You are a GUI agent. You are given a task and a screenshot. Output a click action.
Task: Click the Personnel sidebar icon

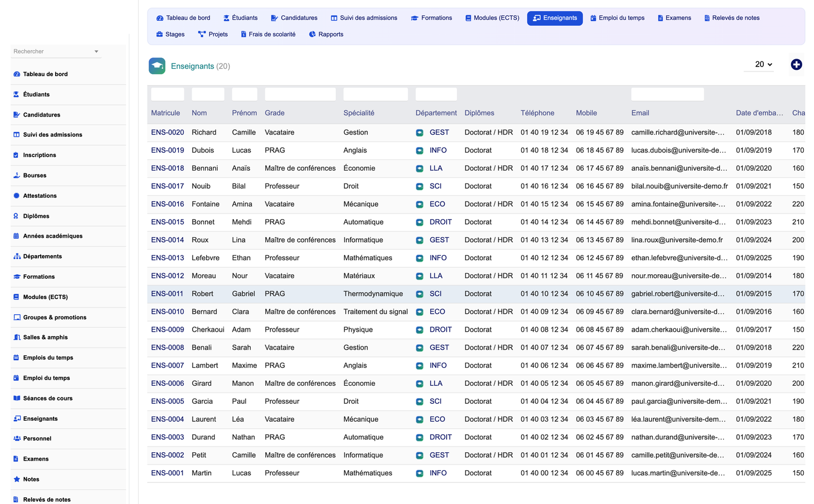[x=17, y=439]
